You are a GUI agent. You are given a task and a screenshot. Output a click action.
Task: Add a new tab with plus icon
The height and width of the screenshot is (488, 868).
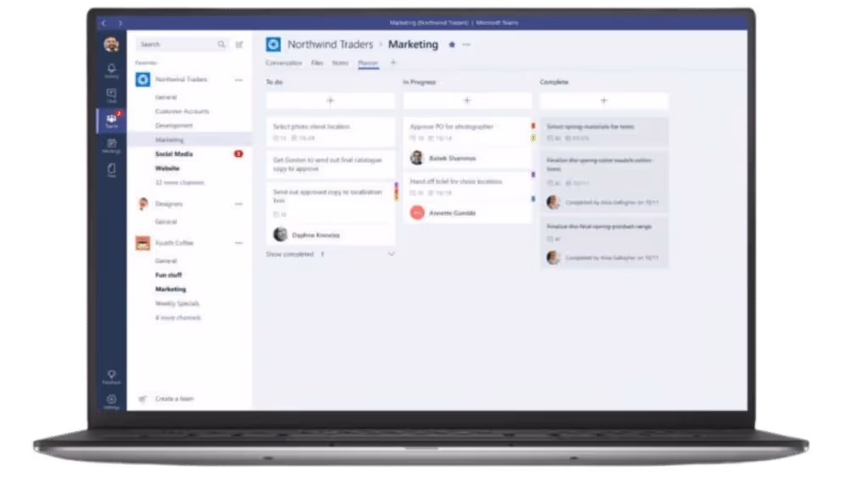coord(393,63)
